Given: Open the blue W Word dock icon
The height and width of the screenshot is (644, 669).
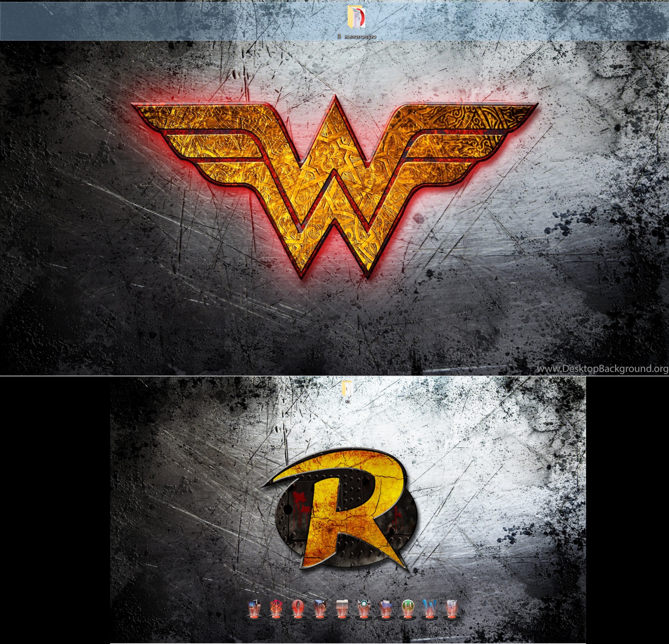Looking at the screenshot, I should [429, 609].
